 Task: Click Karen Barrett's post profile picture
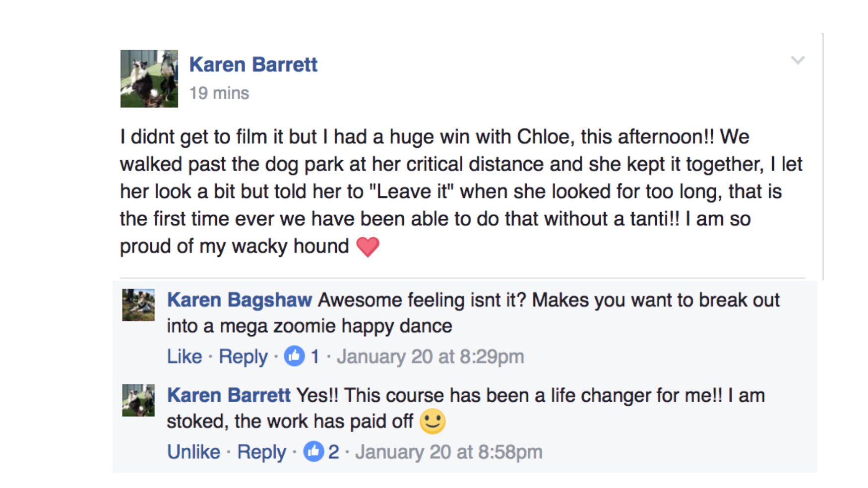pos(149,78)
